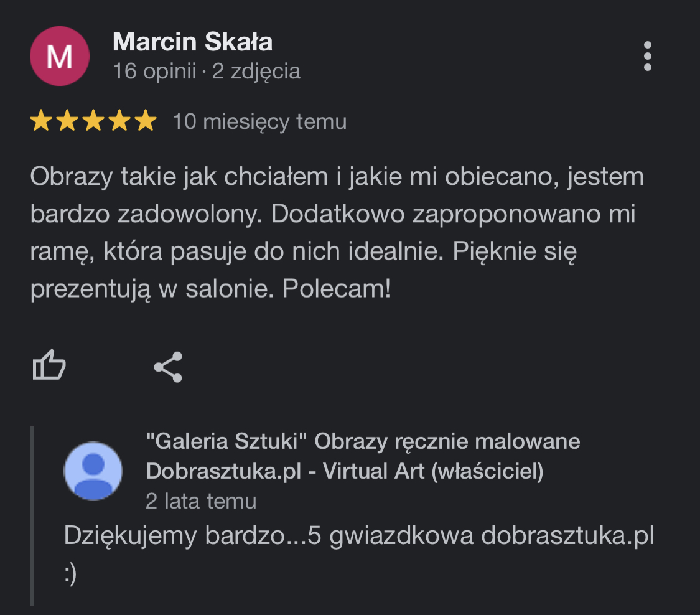Click the fourth gold rating star
Image resolution: width=700 pixels, height=615 pixels.
click(x=119, y=121)
